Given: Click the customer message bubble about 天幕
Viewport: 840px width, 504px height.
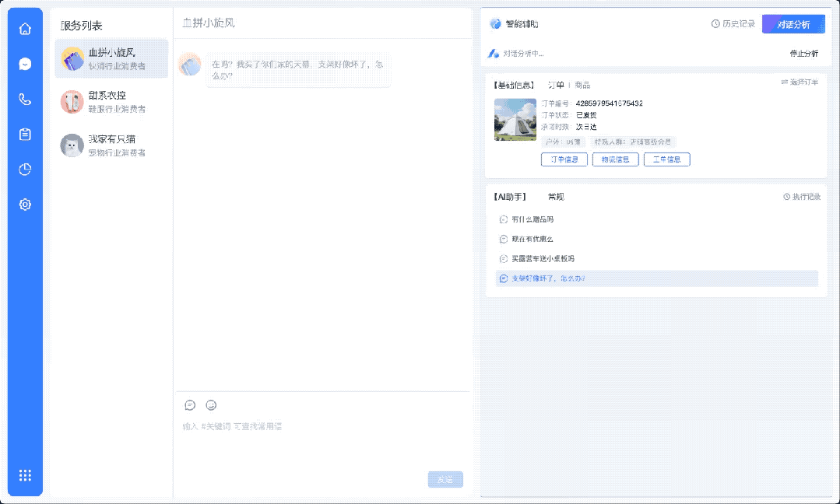Looking at the screenshot, I should pos(298,70).
